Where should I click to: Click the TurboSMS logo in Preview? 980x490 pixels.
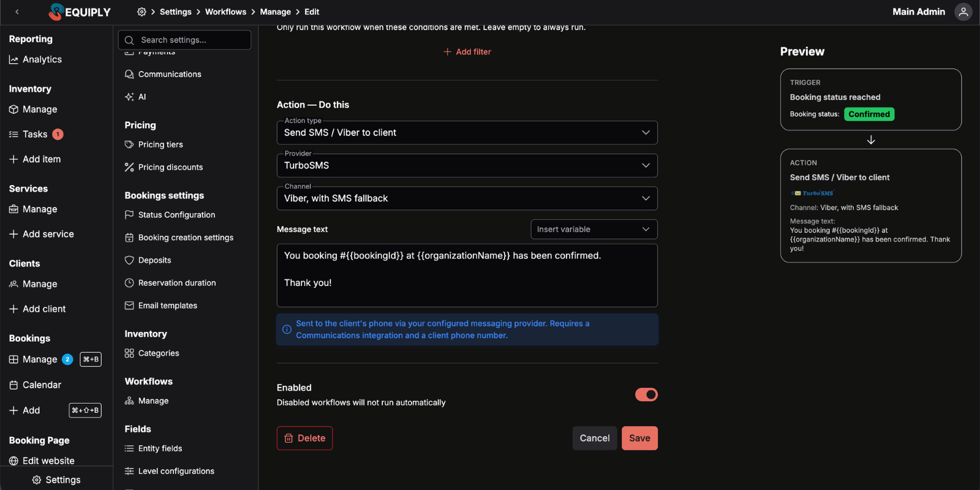coord(813,193)
